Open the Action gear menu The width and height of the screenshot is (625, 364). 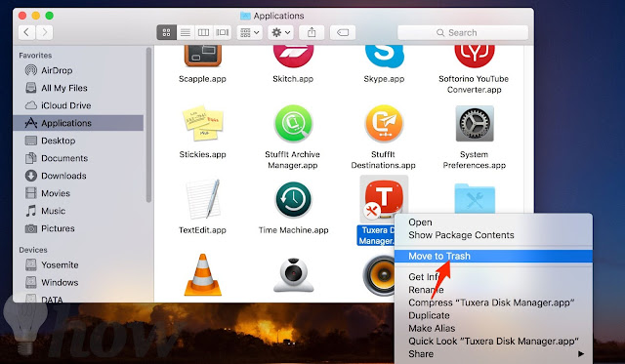tap(280, 32)
